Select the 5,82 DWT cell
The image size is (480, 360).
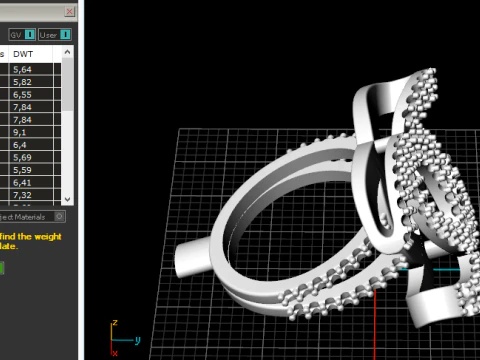pyautogui.click(x=31, y=82)
